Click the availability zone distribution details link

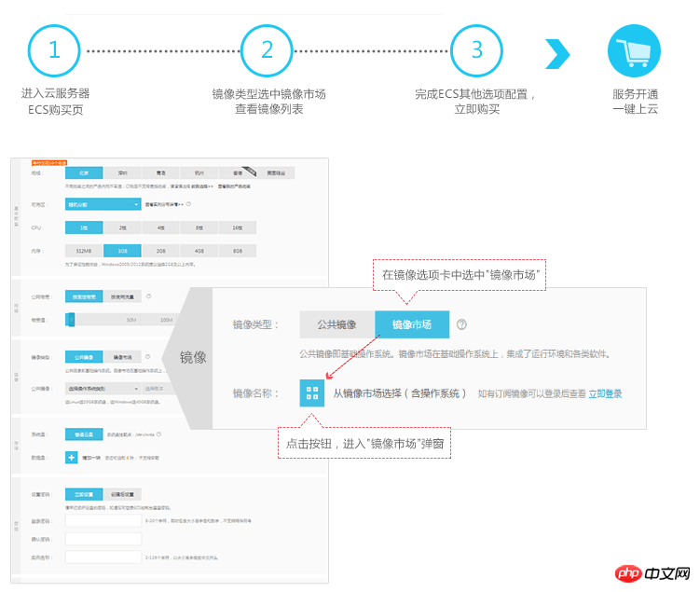[x=164, y=204]
